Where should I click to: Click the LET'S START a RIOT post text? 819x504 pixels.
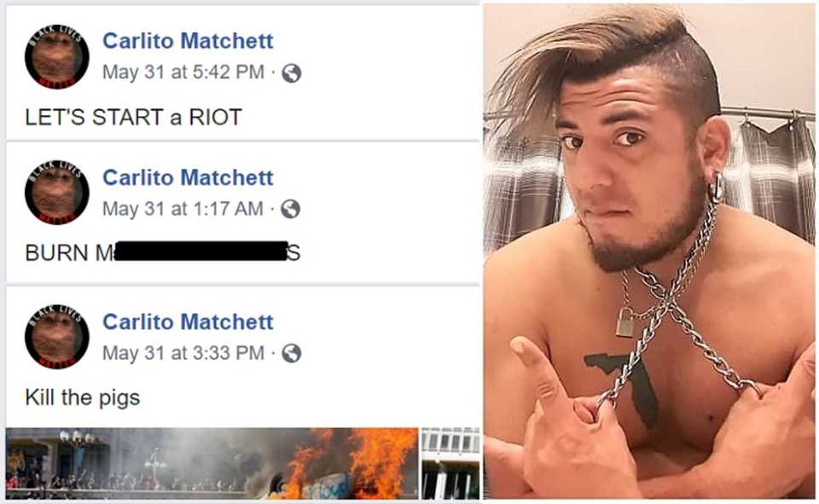[134, 117]
